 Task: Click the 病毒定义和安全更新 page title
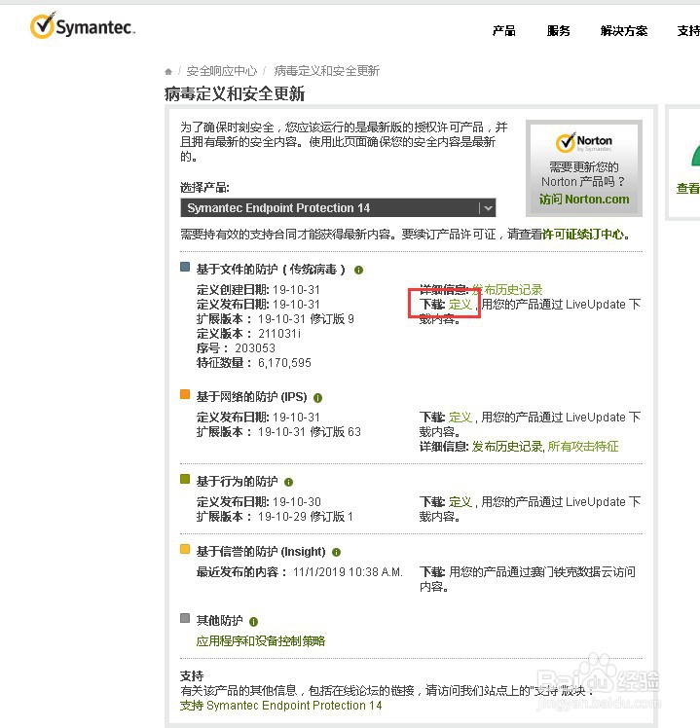(235, 93)
